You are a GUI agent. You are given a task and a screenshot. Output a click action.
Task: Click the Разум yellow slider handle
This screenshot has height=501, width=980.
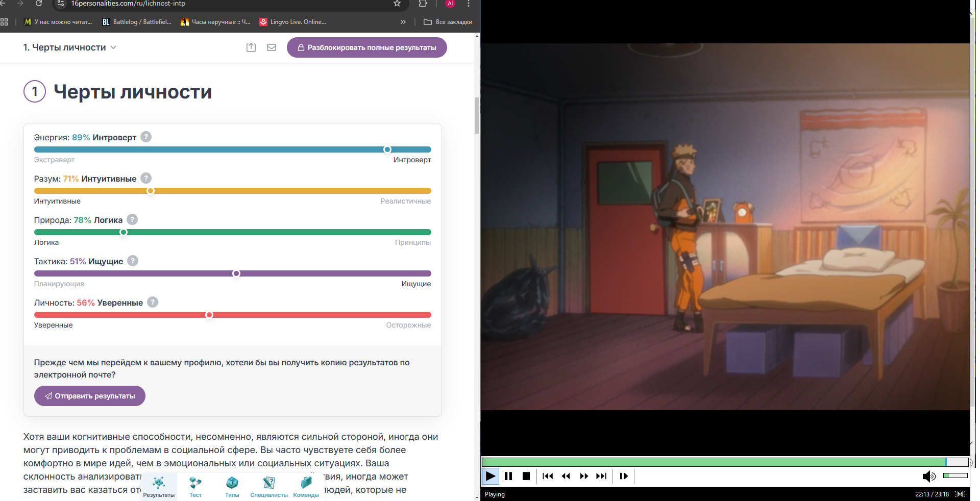click(151, 191)
